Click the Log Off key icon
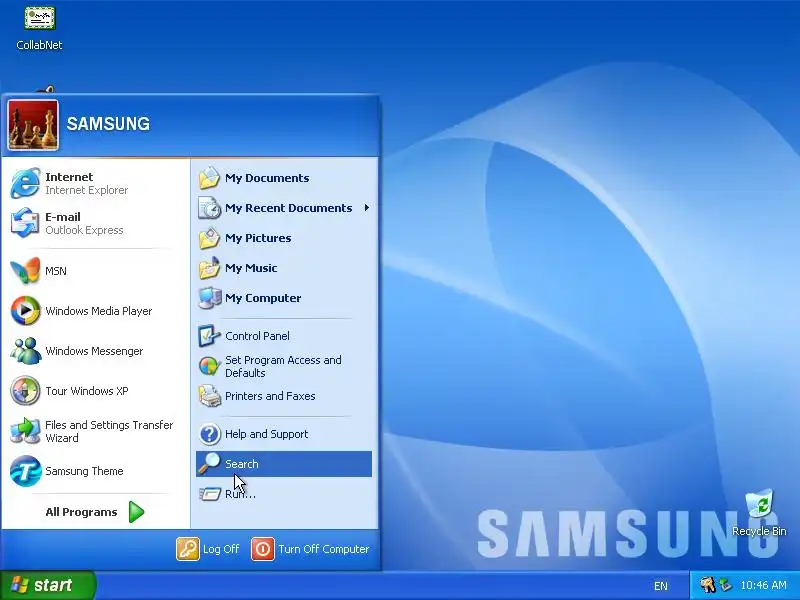The width and height of the screenshot is (800, 600). [188, 549]
